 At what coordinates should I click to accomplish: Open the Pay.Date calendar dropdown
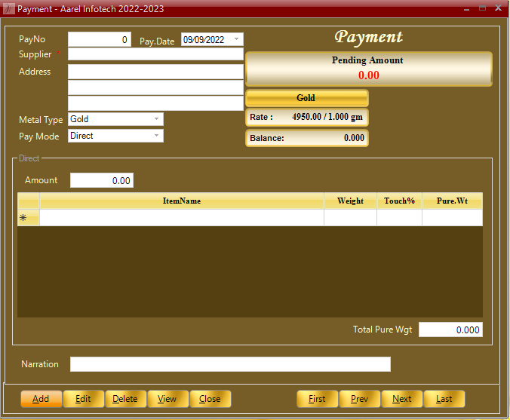point(236,39)
